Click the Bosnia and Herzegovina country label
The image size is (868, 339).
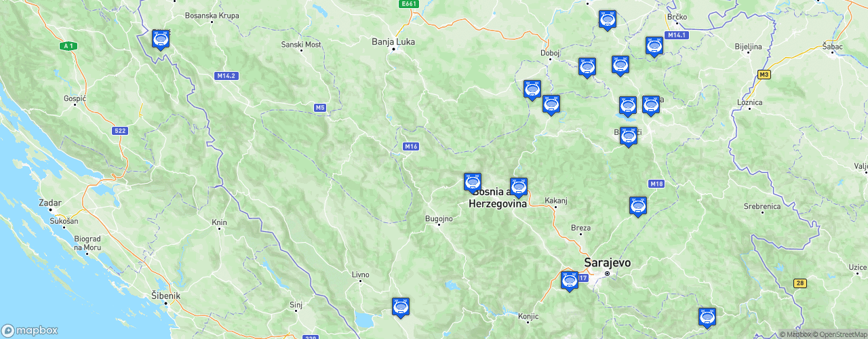tap(497, 197)
